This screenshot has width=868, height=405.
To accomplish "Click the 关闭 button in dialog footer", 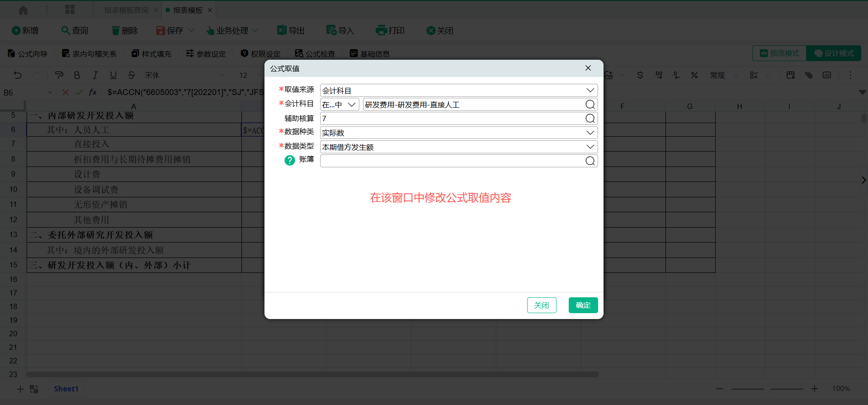I will (541, 305).
